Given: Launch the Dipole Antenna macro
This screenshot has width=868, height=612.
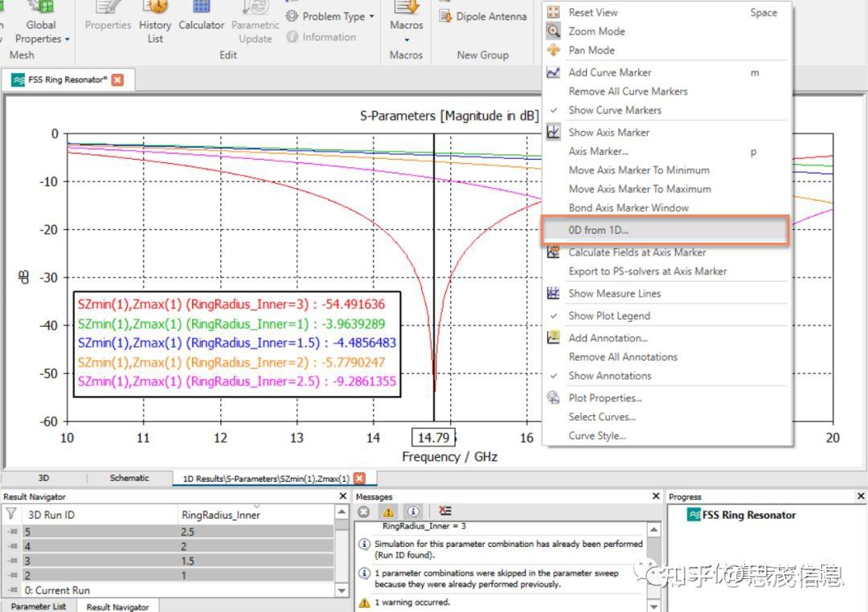Looking at the screenshot, I should coord(482,15).
